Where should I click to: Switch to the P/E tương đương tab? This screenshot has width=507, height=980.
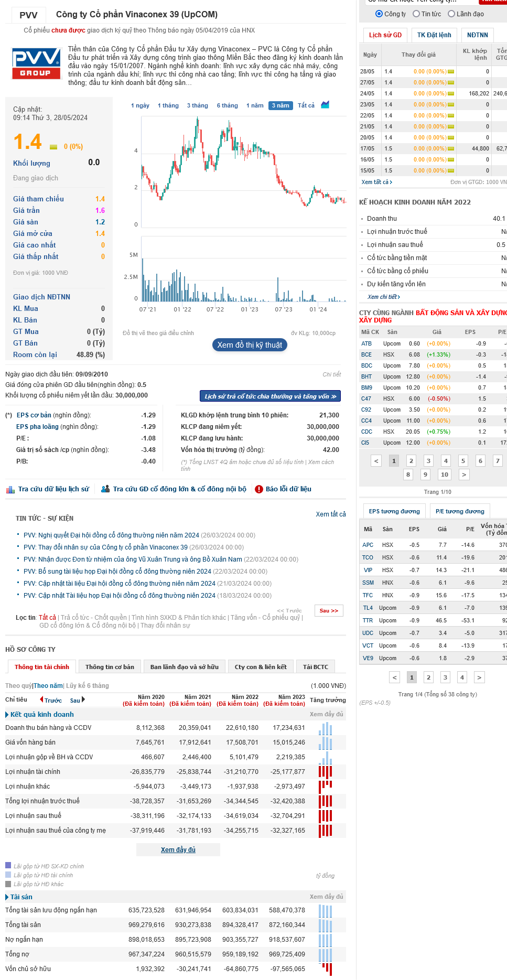460,511
